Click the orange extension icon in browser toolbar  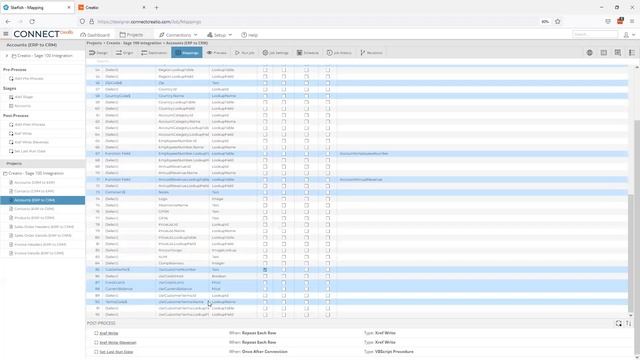[x=620, y=21]
